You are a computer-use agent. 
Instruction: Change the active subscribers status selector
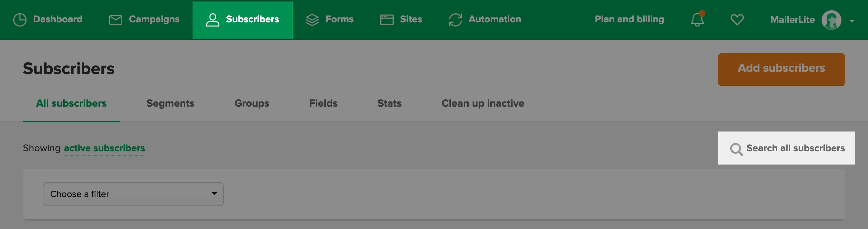click(x=105, y=148)
